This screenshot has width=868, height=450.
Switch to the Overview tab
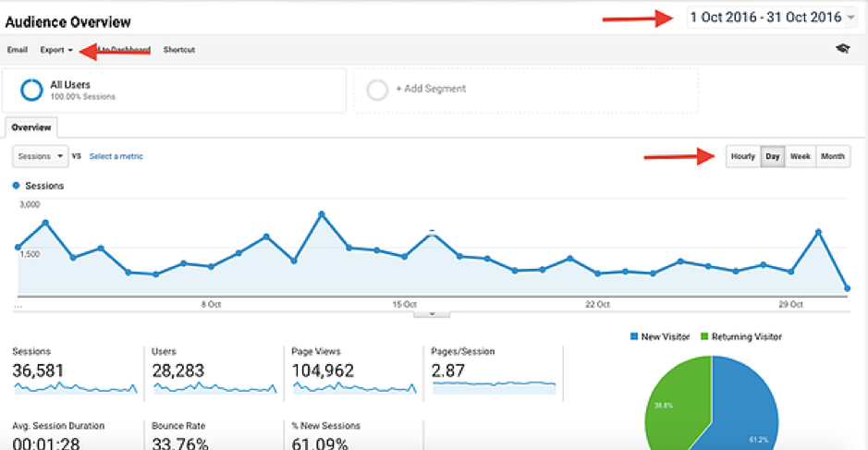pyautogui.click(x=31, y=128)
